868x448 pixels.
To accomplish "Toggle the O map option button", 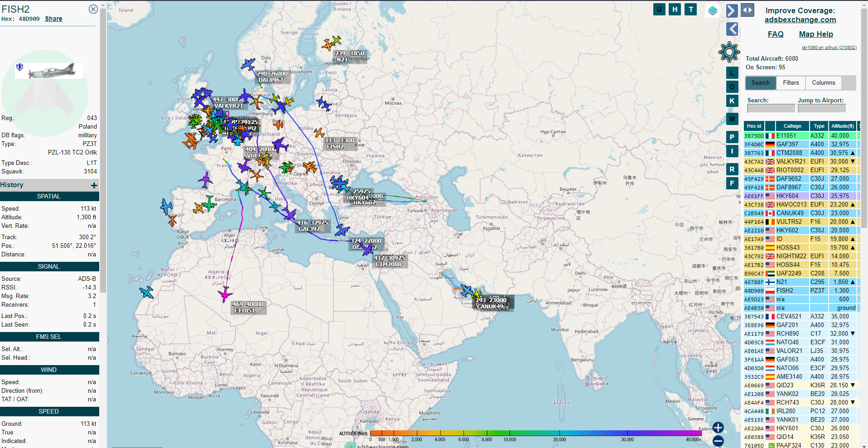I will pos(732,87).
